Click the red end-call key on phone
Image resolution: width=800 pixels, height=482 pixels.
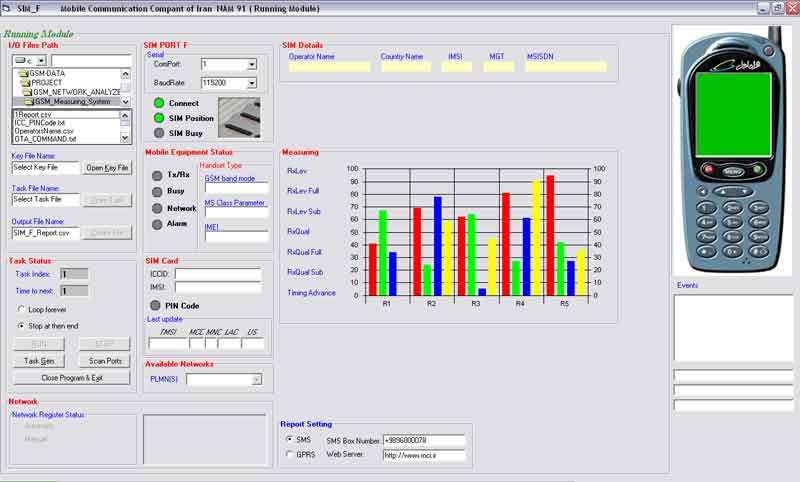708,168
